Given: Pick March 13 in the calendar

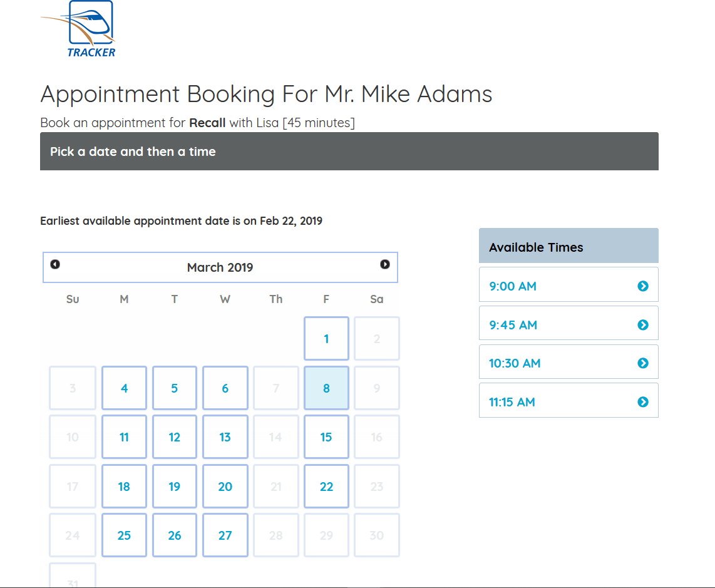Looking at the screenshot, I should click(x=225, y=437).
